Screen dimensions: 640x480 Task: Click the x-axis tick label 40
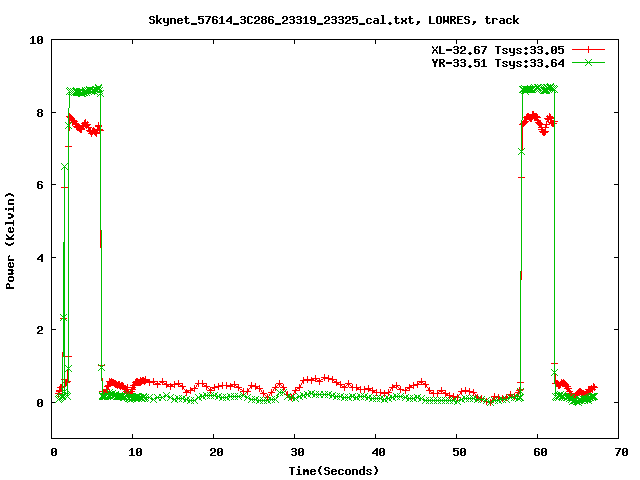[378, 452]
